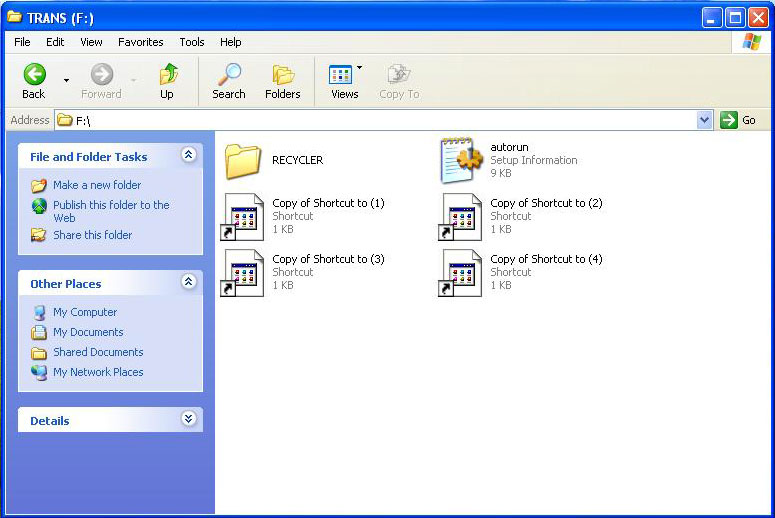This screenshot has height=518, width=775.
Task: Click the My Computer icon in Other Places
Action: coord(39,312)
